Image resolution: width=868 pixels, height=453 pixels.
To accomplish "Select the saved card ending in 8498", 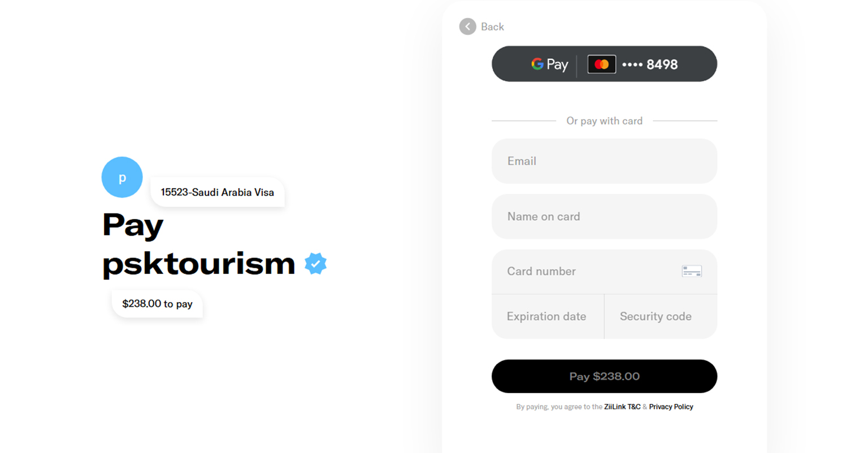I will coord(650,64).
